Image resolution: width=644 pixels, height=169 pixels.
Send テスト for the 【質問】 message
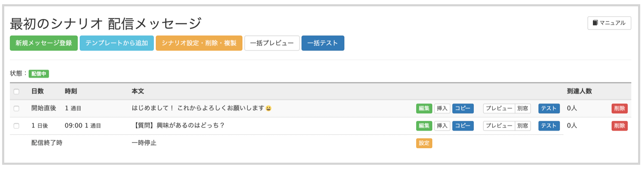click(x=549, y=126)
